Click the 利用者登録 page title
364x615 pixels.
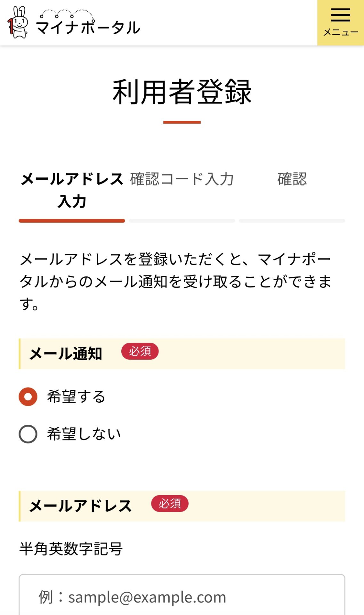[182, 92]
